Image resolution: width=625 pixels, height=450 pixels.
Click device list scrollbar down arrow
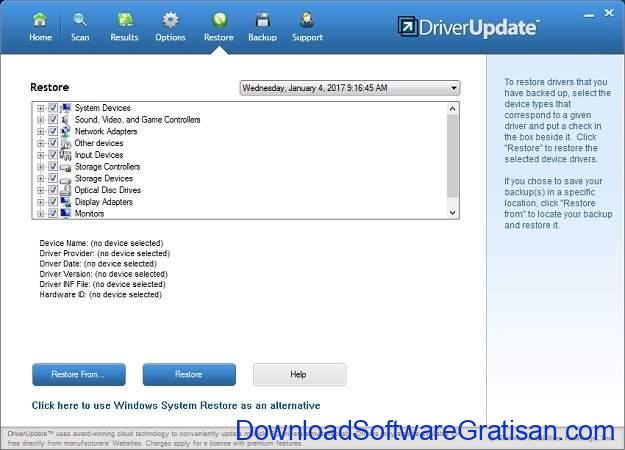pyautogui.click(x=452, y=212)
